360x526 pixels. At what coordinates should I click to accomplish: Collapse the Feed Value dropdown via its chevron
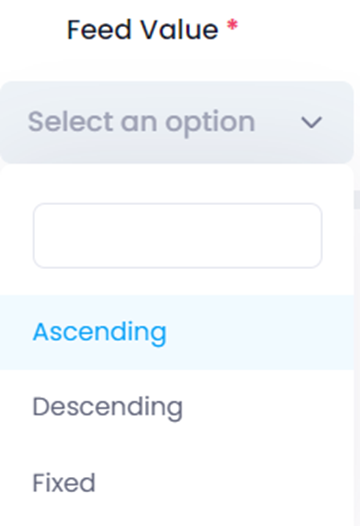pyautogui.click(x=311, y=122)
